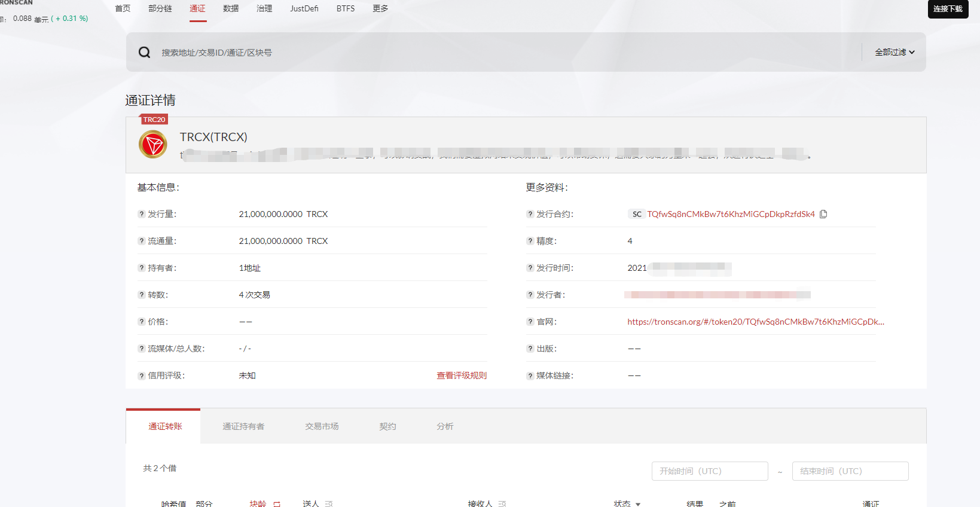This screenshot has height=507, width=980.
Task: Click the search magnifier icon
Action: tap(144, 53)
